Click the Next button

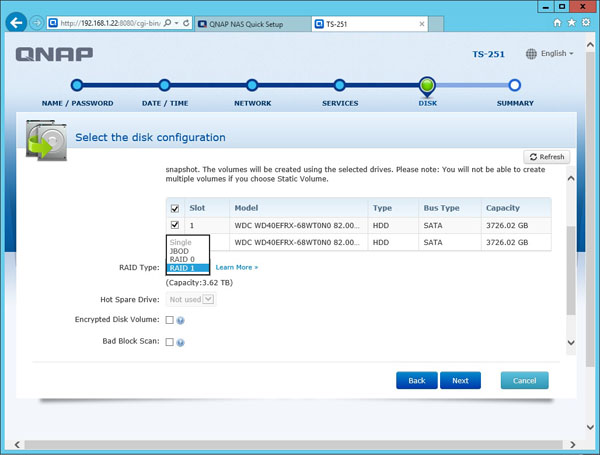coord(460,380)
